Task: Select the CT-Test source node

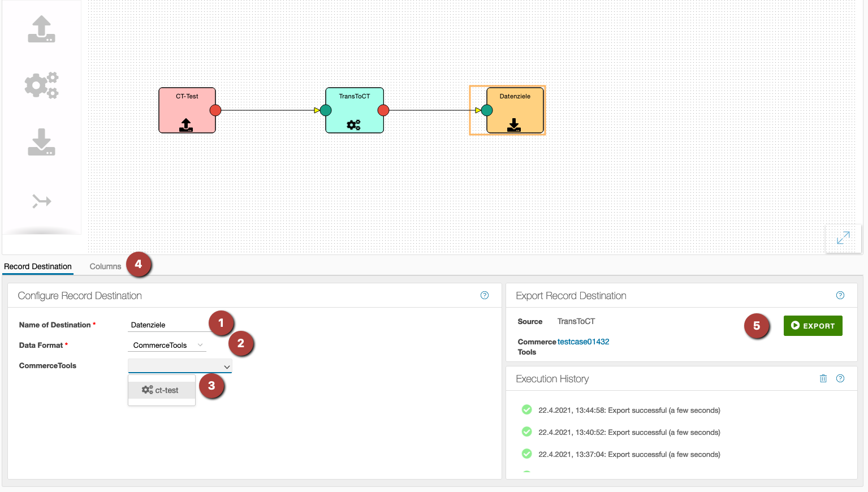Action: pos(187,110)
